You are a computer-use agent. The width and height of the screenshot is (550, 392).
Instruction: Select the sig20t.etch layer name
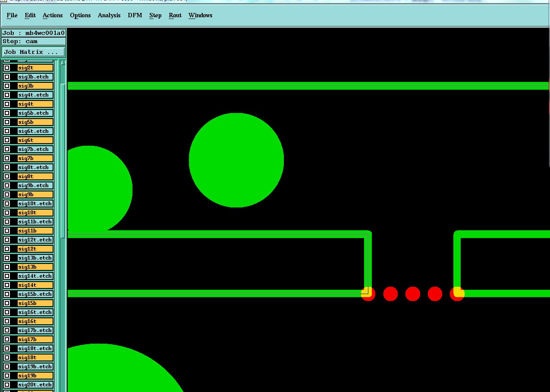[x=35, y=385]
